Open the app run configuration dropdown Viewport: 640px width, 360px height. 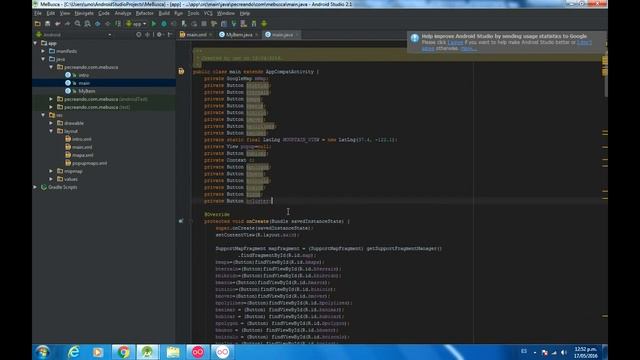(x=136, y=24)
